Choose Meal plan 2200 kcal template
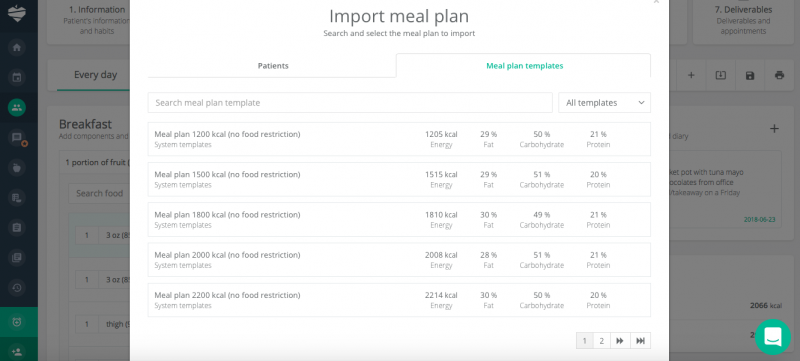 coord(399,300)
